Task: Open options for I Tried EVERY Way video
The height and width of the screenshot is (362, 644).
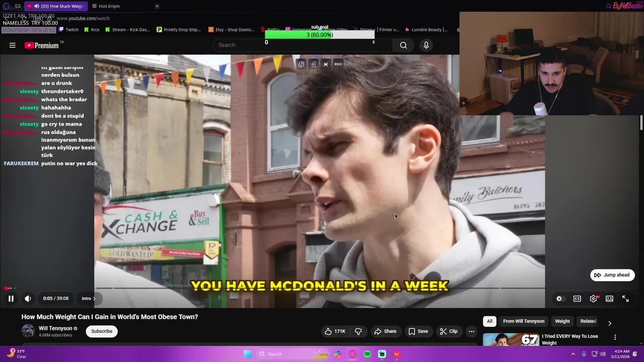Action: [x=615, y=337]
